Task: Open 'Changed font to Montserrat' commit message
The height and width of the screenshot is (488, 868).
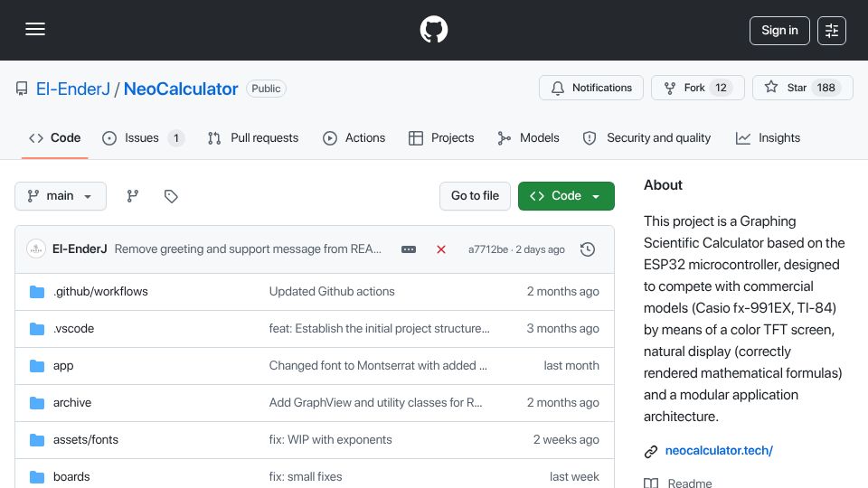Action: (x=378, y=366)
